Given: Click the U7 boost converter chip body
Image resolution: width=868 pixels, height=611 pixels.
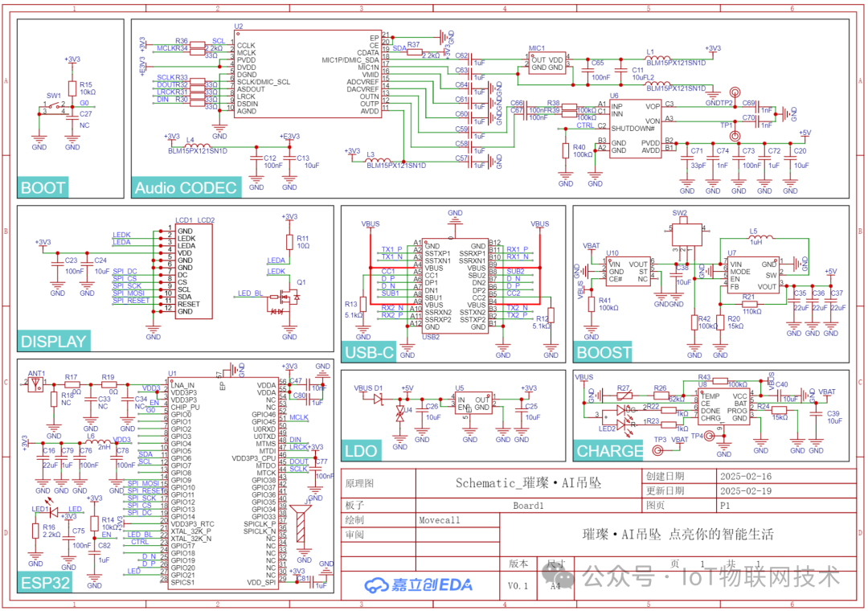Looking at the screenshot, I should click(x=753, y=275).
